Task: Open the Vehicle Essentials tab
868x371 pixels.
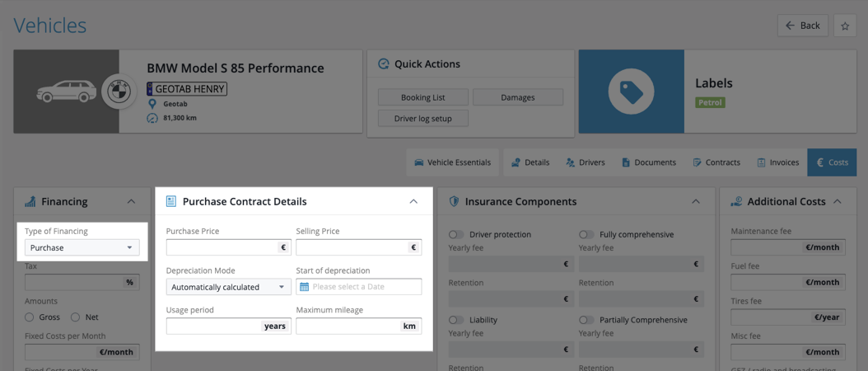Action: click(452, 162)
